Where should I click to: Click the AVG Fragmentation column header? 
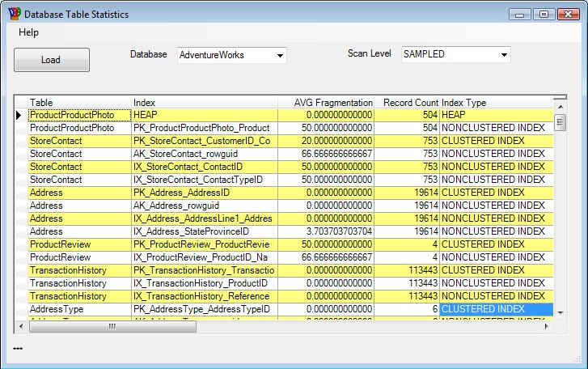326,103
